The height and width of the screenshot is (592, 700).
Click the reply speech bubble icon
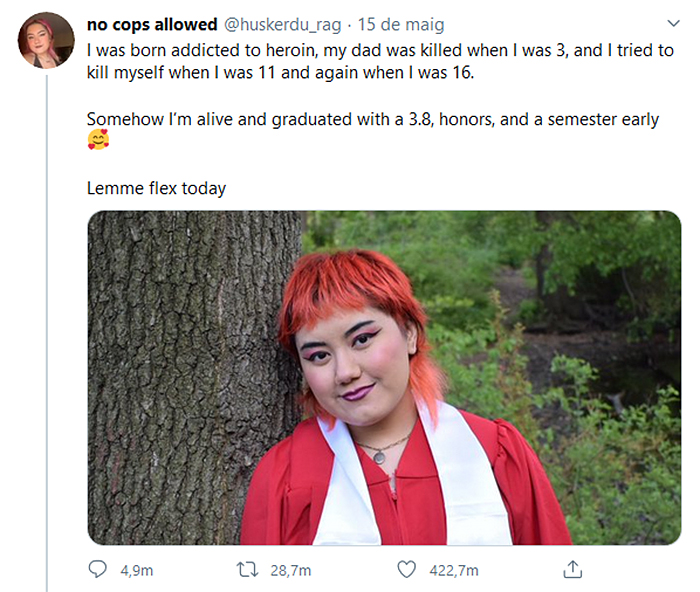(98, 569)
